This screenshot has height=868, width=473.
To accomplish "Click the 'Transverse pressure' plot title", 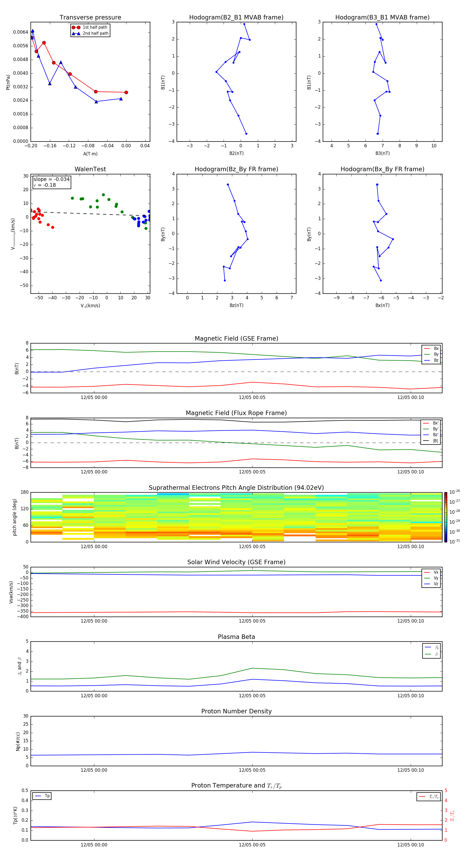I will click(90, 18).
